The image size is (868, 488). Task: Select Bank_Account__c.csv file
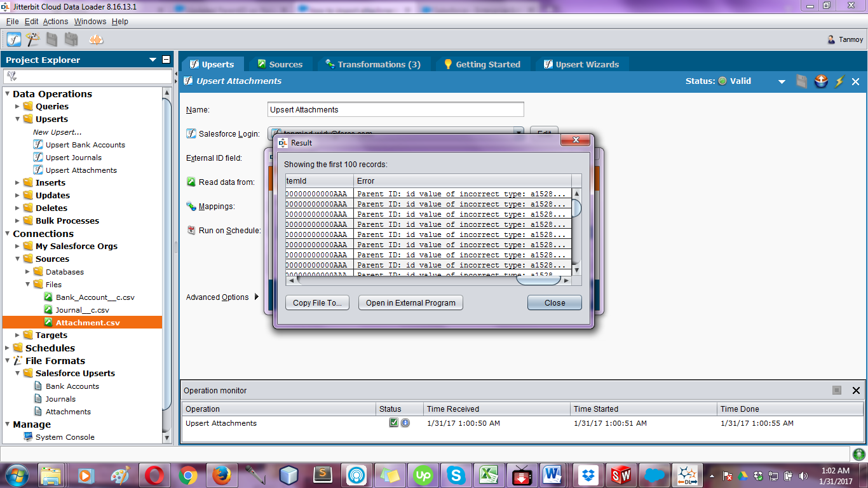click(x=95, y=297)
